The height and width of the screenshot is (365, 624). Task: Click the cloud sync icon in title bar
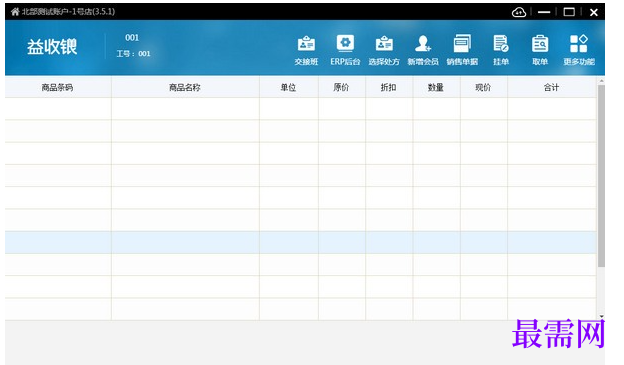pyautogui.click(x=519, y=12)
